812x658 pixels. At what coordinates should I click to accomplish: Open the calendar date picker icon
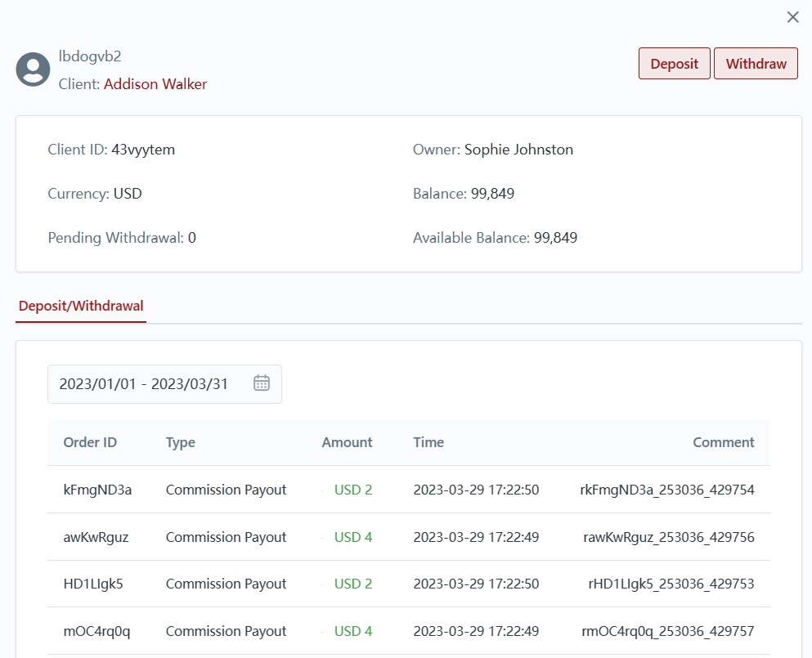pyautogui.click(x=262, y=383)
